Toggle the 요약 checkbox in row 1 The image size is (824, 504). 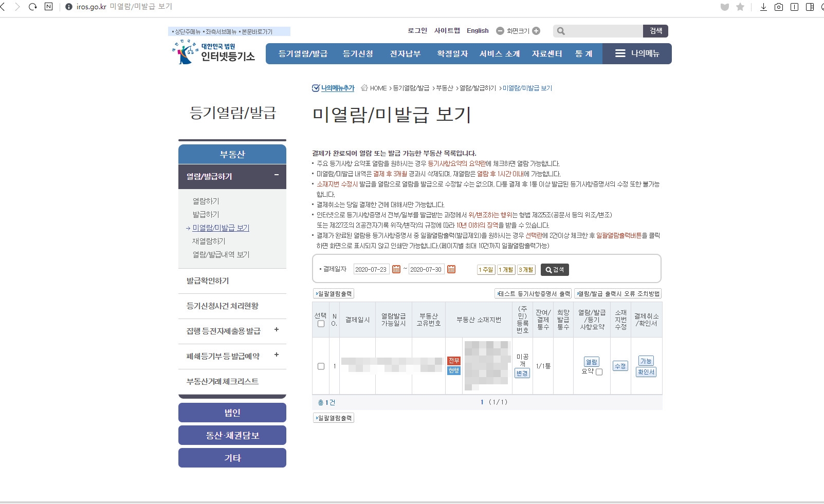[x=599, y=372]
